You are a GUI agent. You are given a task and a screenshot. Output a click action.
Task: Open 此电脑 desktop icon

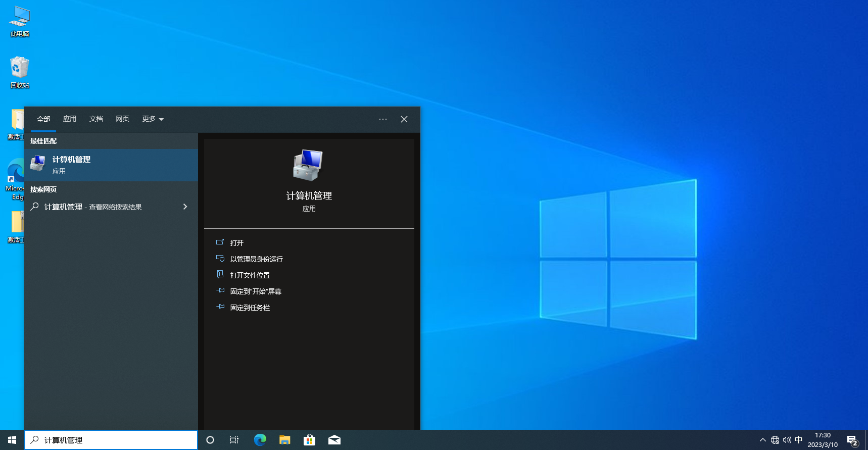coord(20,22)
